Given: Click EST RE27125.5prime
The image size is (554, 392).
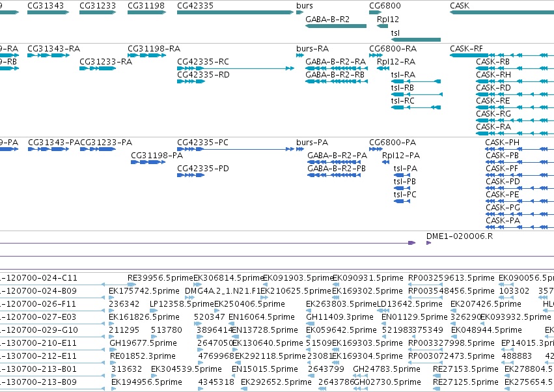Looking at the screenshot, I should click(x=437, y=389).
